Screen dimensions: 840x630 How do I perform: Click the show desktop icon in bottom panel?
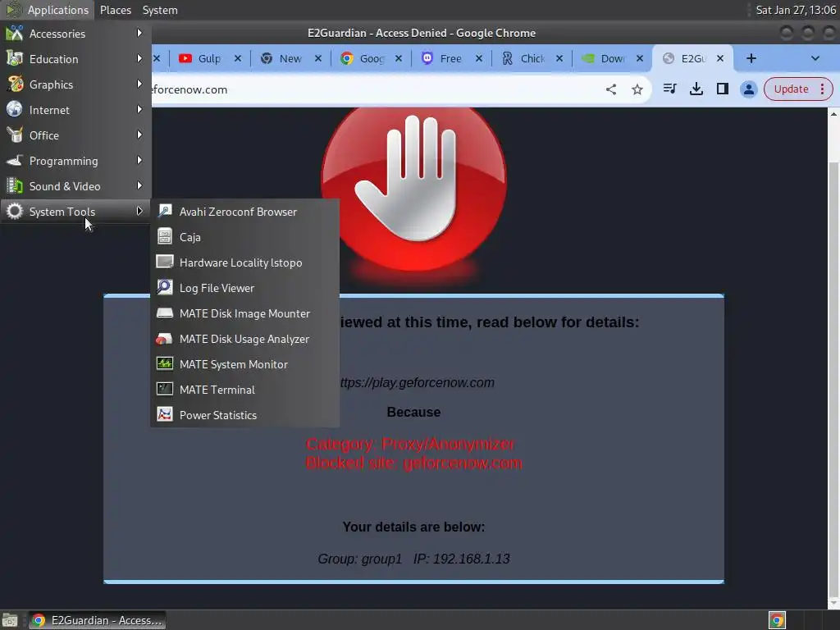(10, 620)
